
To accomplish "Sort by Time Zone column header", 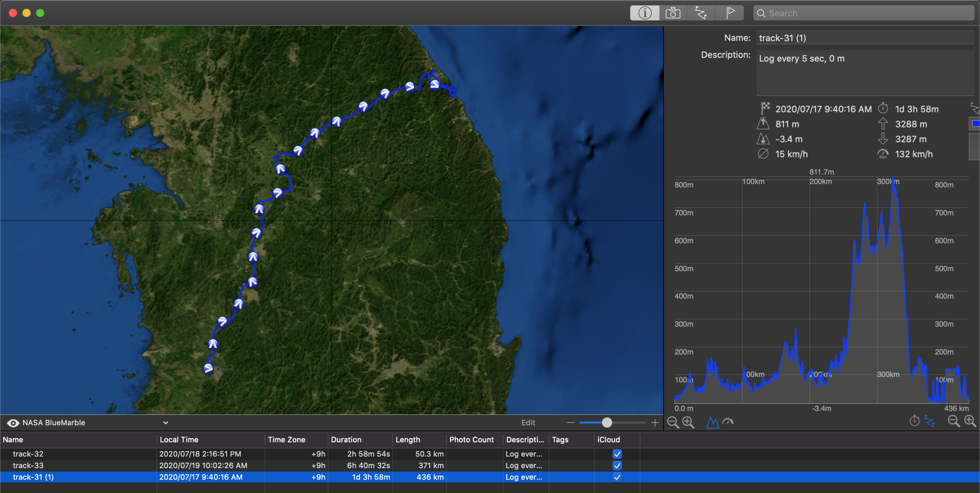I will pos(296,440).
